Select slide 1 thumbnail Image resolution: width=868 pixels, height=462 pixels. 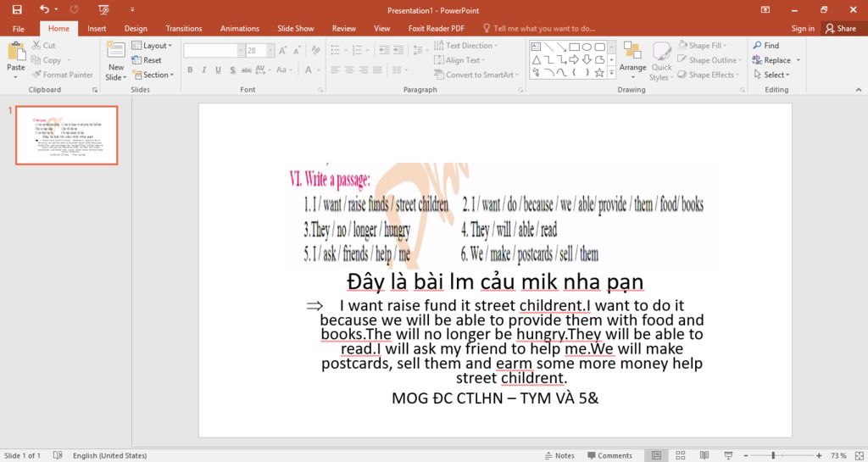click(x=66, y=136)
